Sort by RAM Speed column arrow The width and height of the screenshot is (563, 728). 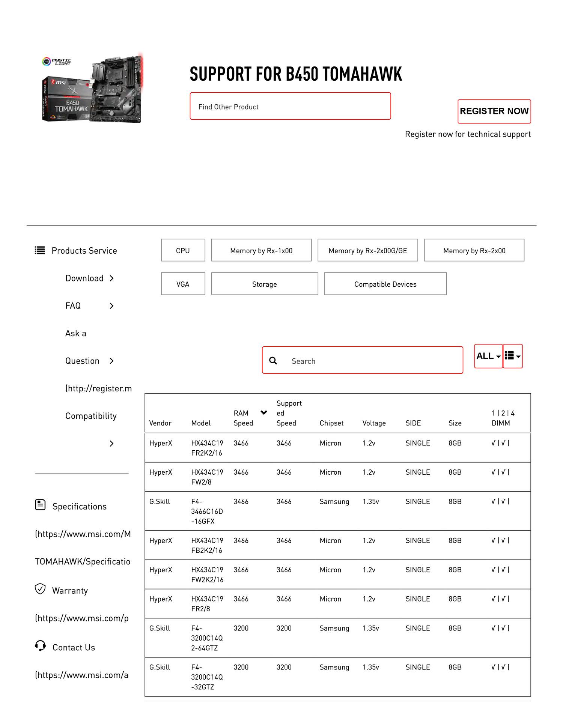click(x=264, y=413)
